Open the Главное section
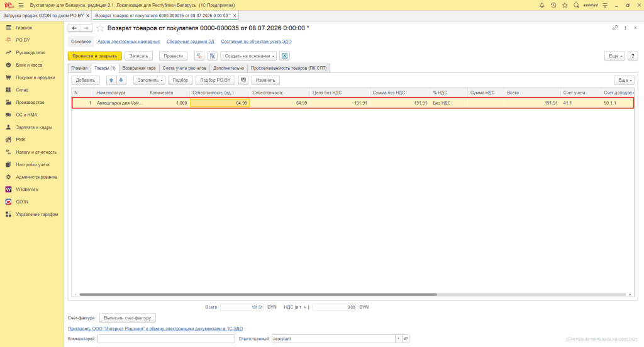This screenshot has width=644, height=347. pos(24,28)
